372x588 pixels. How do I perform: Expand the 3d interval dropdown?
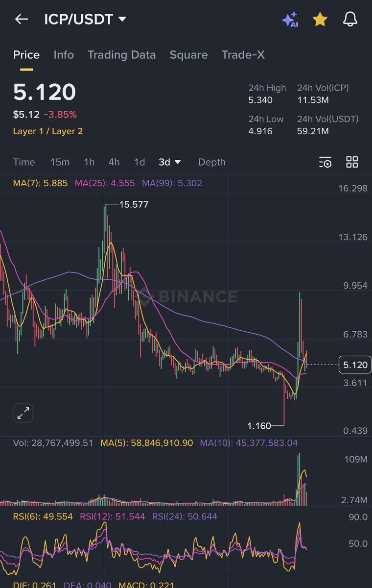click(x=170, y=162)
